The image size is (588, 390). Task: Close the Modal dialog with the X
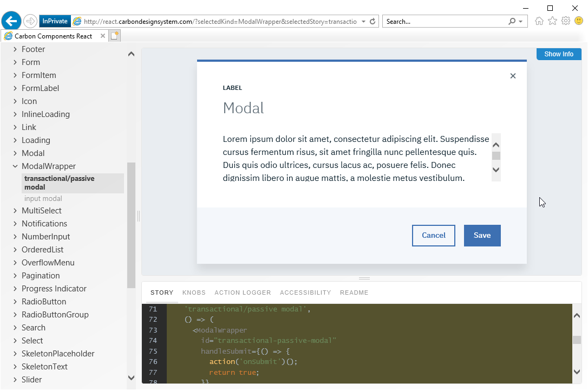coord(513,76)
